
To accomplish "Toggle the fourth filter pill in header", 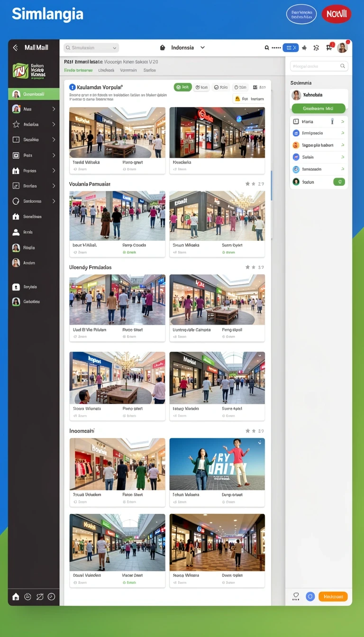I will [240, 87].
